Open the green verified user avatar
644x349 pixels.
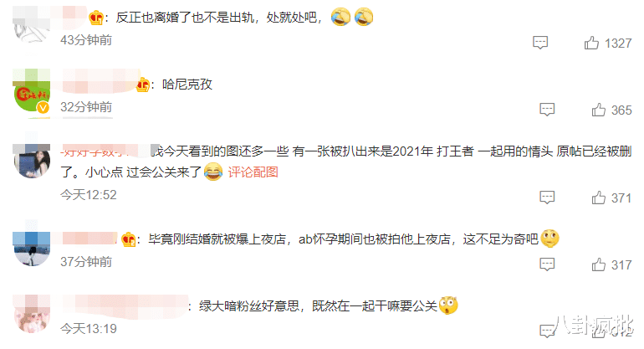coord(32,93)
